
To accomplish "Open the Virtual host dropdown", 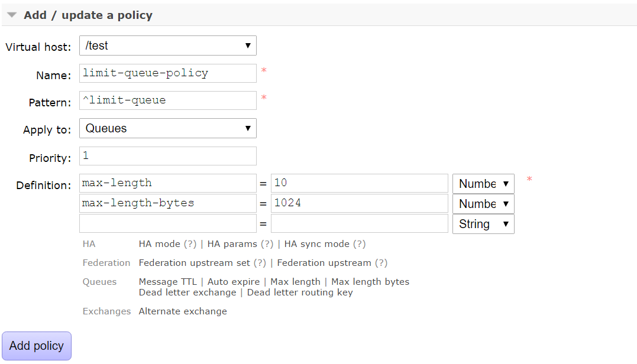I will pos(167,45).
